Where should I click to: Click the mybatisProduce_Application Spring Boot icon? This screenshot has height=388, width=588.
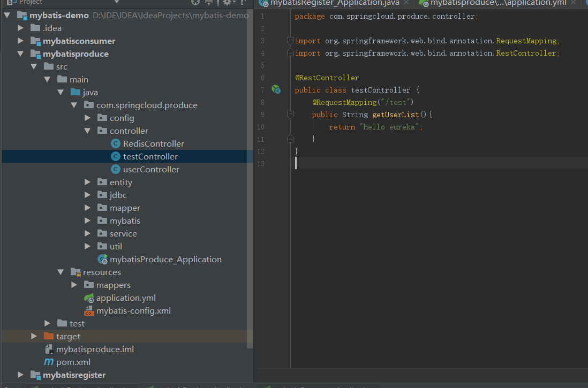tap(102, 259)
